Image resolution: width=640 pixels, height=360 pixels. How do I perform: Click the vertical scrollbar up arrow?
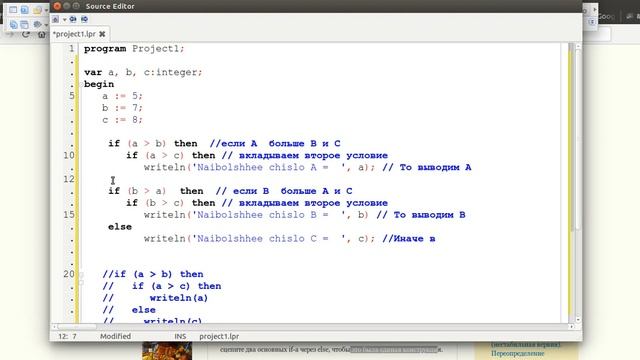(578, 47)
